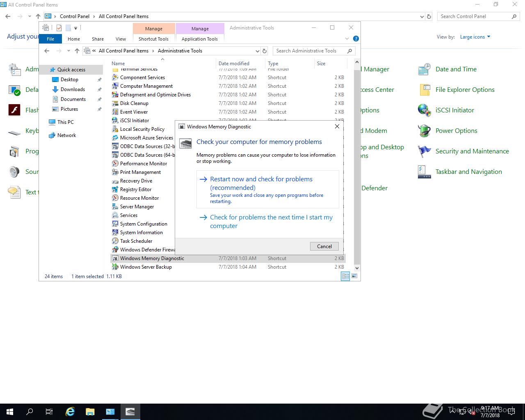Switch to the View ribbon tab
This screenshot has height=420, width=525.
click(x=121, y=39)
